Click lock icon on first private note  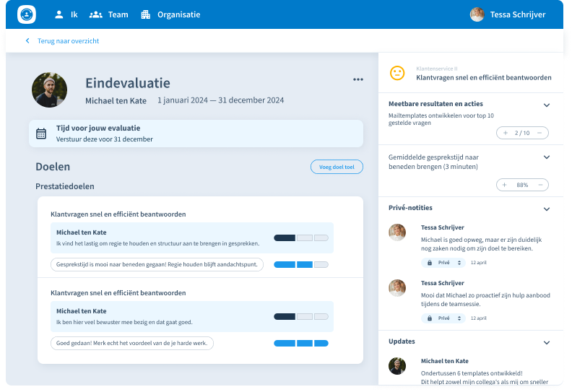point(430,263)
